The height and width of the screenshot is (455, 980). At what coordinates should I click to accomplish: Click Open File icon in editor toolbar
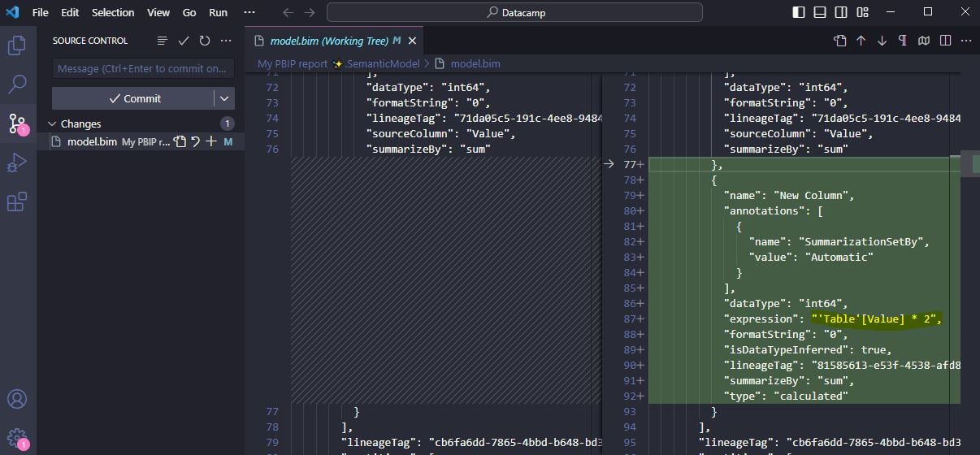coord(840,41)
